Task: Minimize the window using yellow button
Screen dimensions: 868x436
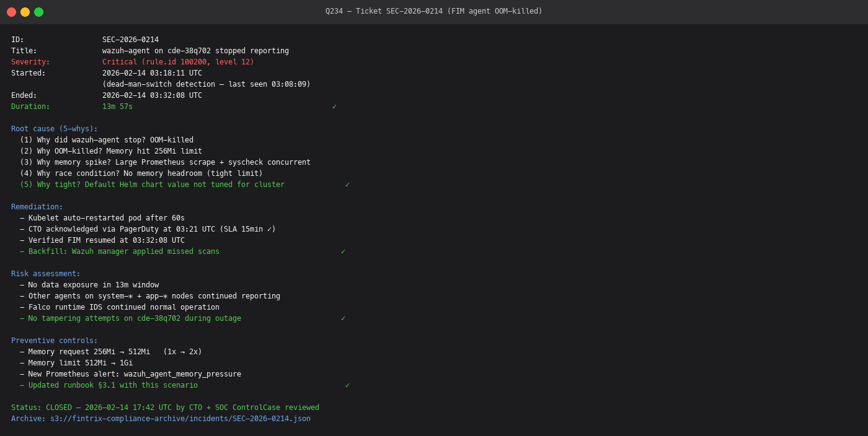Action: tap(25, 12)
